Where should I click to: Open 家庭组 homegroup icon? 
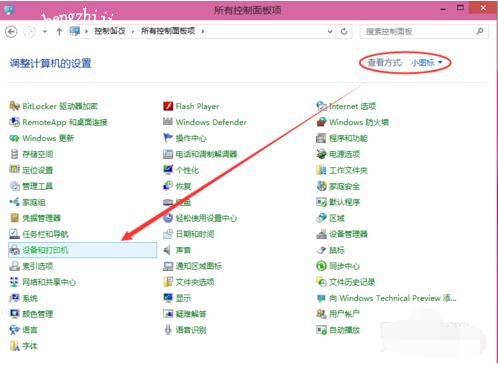pyautogui.click(x=14, y=202)
